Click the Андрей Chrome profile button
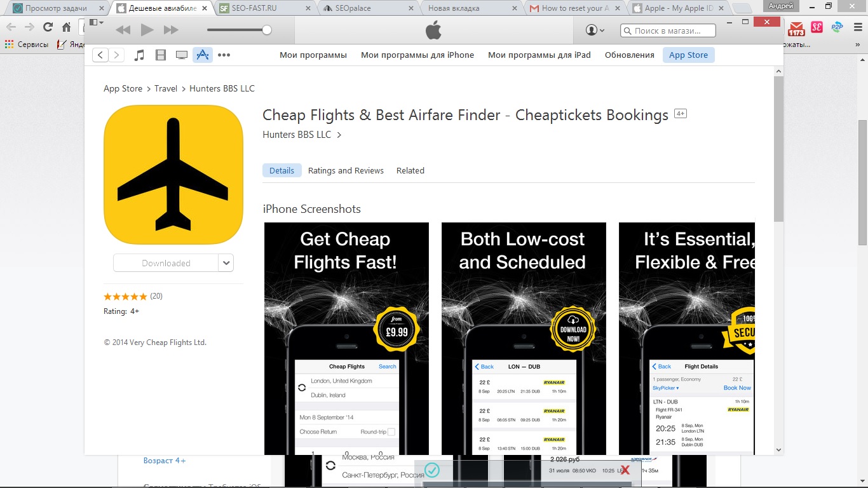The width and height of the screenshot is (868, 488). point(781,6)
